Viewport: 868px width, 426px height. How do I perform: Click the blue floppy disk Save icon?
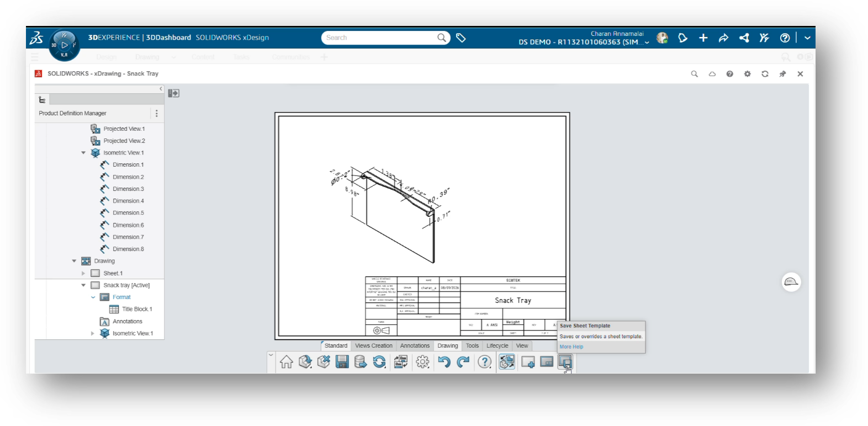pos(342,362)
